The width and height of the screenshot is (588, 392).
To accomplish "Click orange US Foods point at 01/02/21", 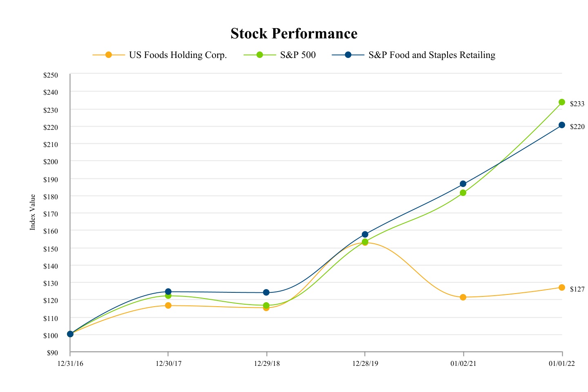I will [x=463, y=297].
